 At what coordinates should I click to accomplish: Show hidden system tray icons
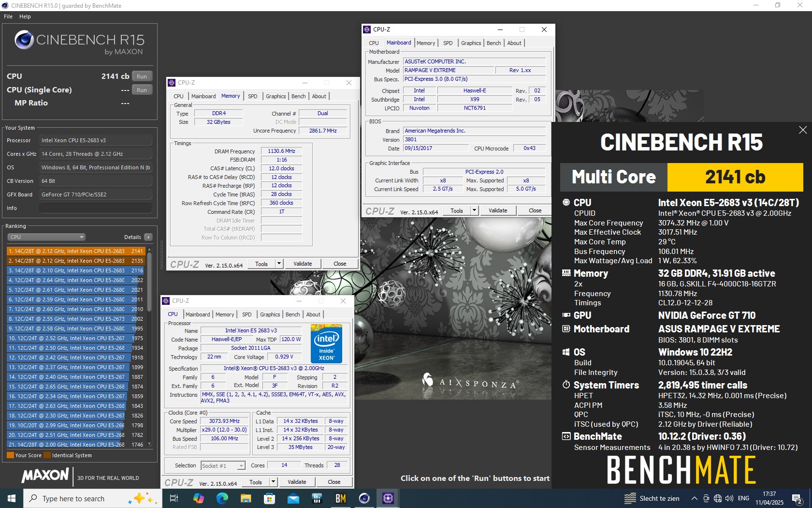(x=695, y=498)
